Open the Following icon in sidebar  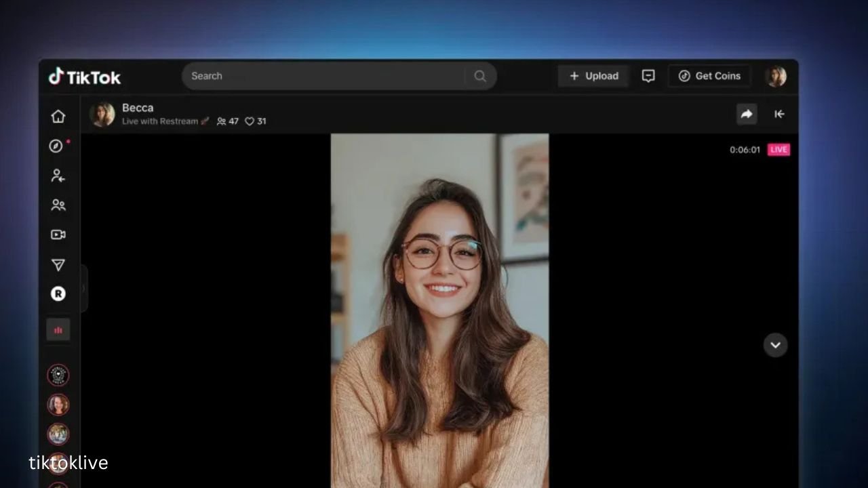click(58, 176)
